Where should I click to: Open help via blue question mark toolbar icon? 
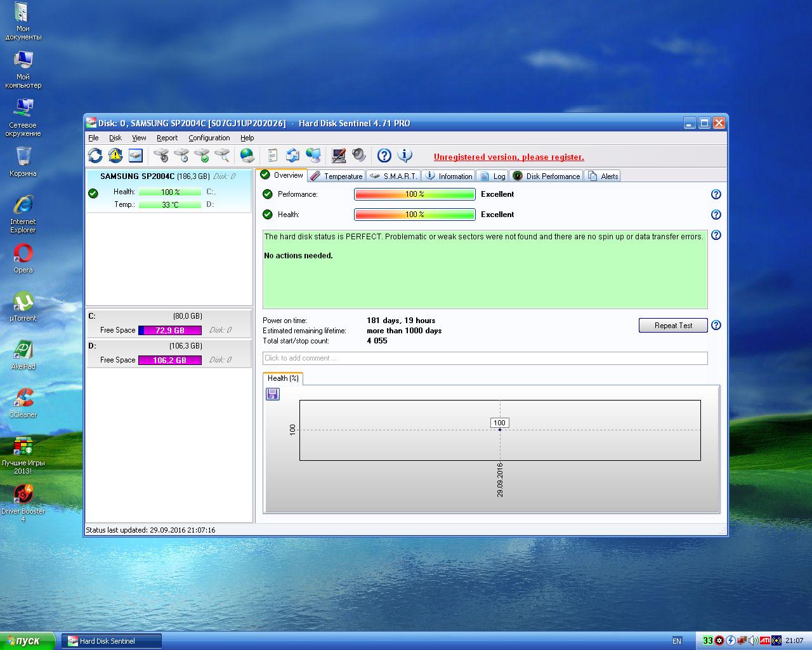point(384,156)
